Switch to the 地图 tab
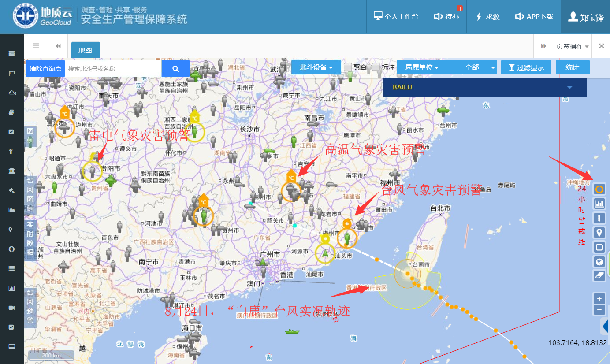This screenshot has width=610, height=364. click(86, 50)
